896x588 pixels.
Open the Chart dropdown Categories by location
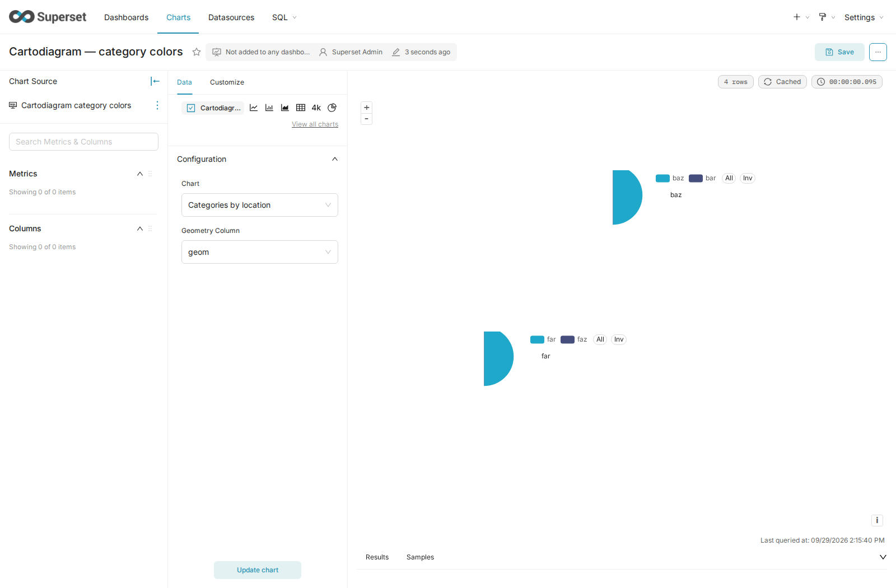coord(260,205)
